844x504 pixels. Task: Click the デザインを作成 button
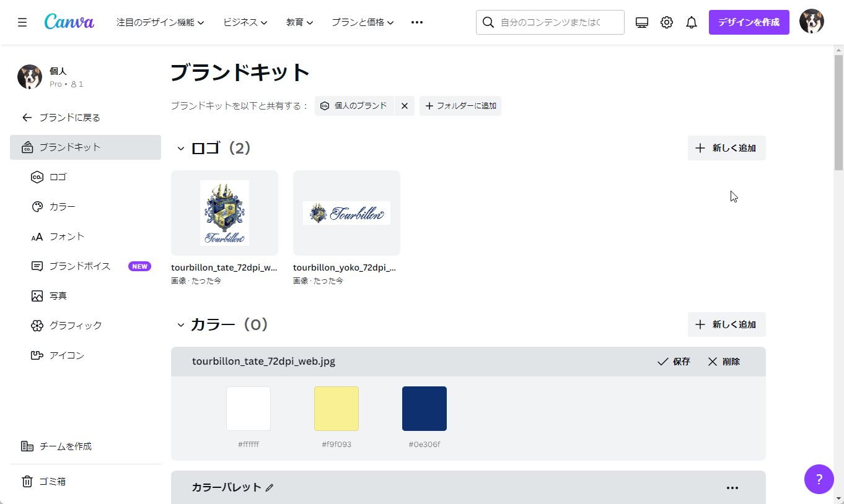pos(749,22)
